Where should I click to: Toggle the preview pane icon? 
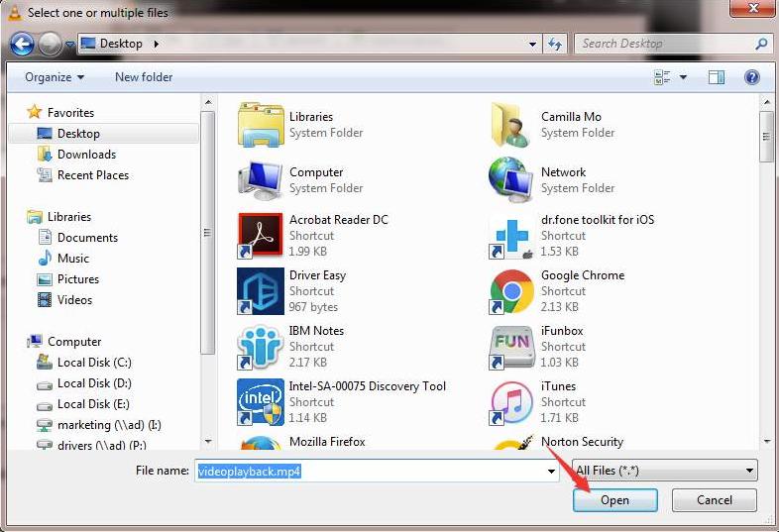(x=716, y=77)
